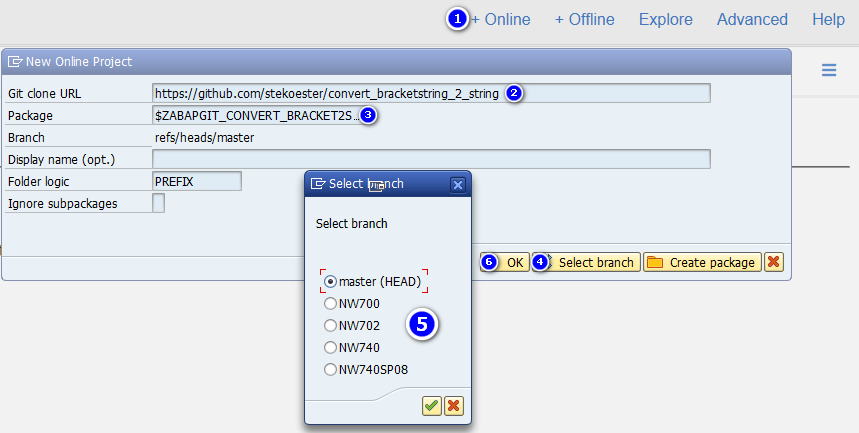This screenshot has height=433, width=859.
Task: Select the NW702 branch radio button
Action: [330, 326]
